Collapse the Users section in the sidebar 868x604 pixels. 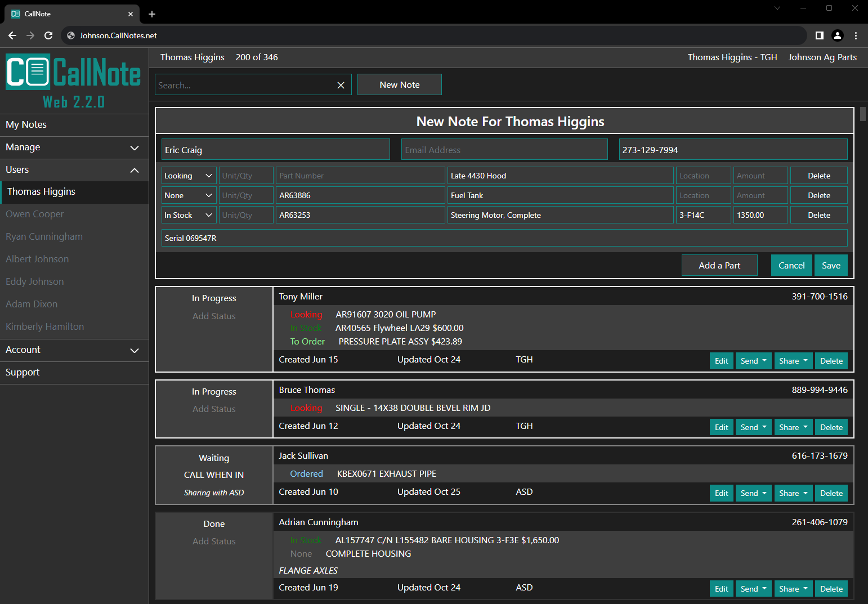click(135, 170)
